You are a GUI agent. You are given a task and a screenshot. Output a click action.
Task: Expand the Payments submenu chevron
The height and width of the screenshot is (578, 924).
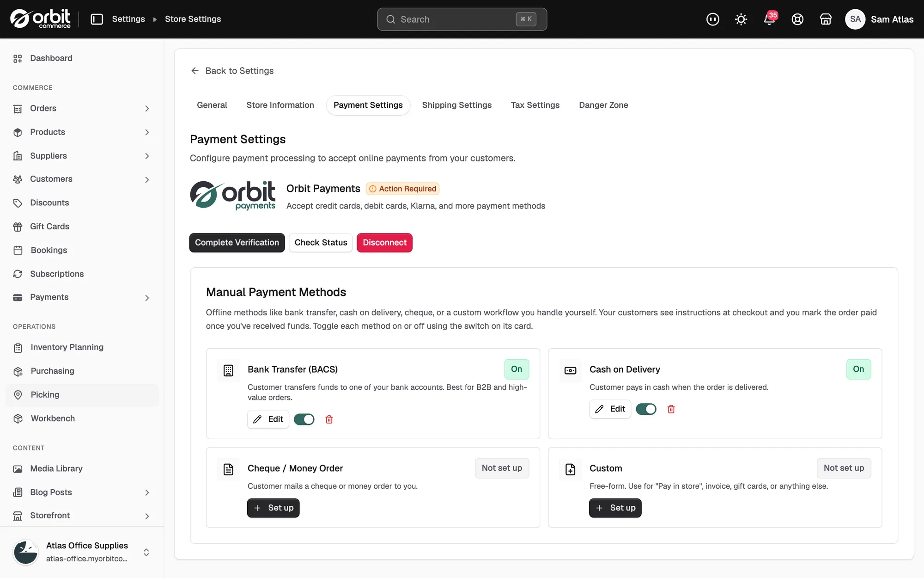coord(147,298)
